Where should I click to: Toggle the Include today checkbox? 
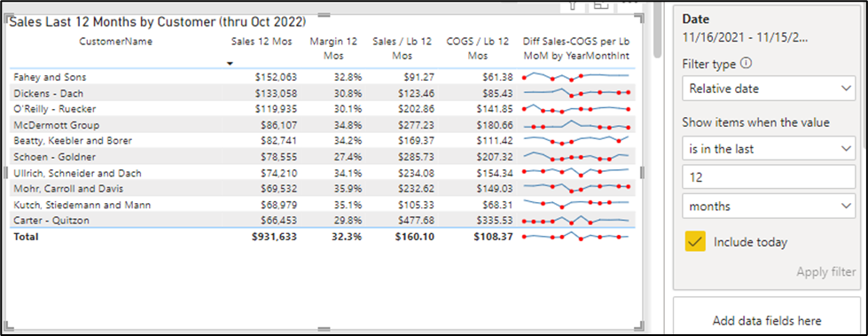pos(695,242)
